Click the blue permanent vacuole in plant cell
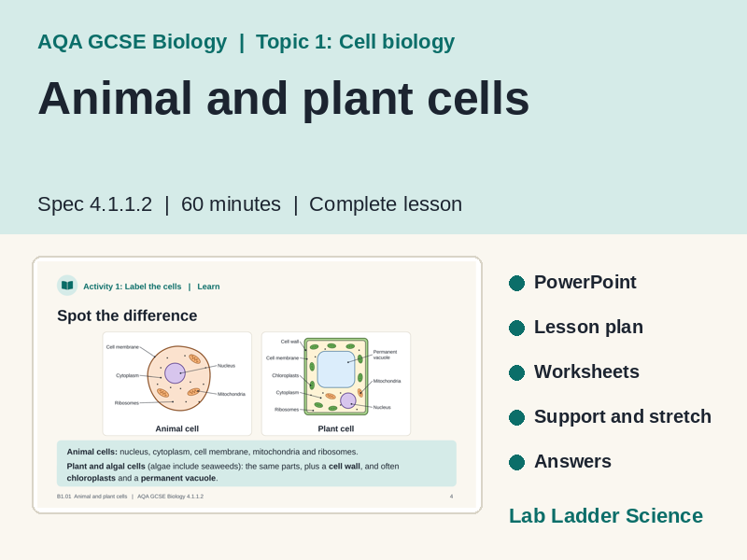The image size is (747, 560). pyautogui.click(x=336, y=370)
